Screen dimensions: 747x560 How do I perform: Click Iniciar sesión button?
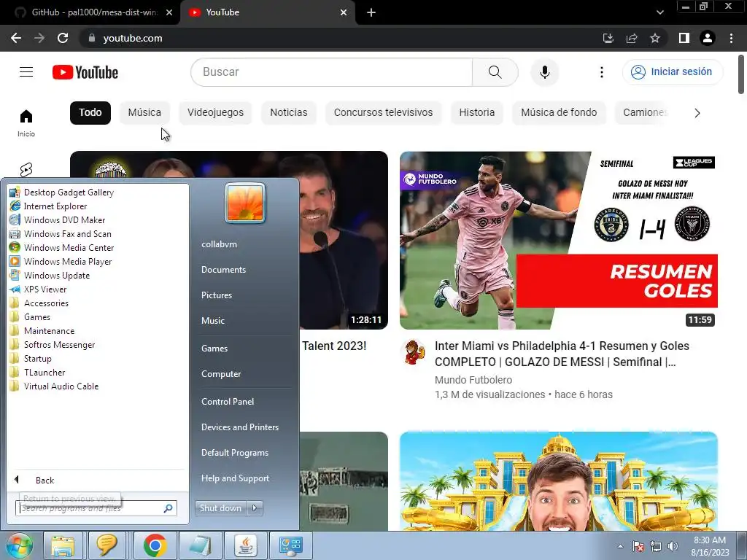tap(672, 72)
